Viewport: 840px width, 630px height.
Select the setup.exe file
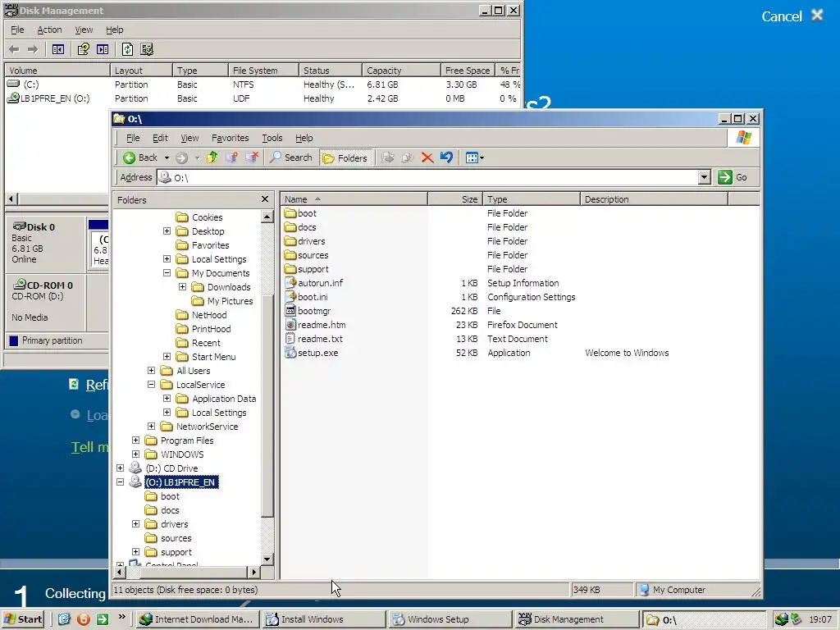317,353
